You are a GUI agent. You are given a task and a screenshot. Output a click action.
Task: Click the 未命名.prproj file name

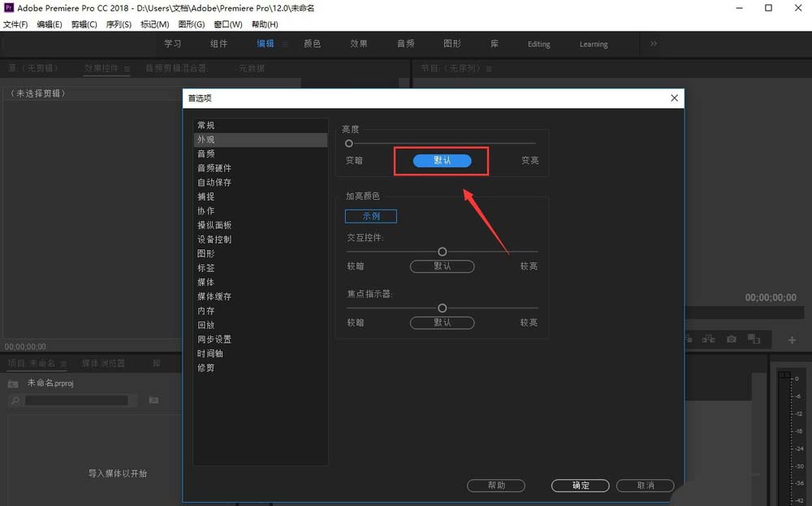(50, 383)
